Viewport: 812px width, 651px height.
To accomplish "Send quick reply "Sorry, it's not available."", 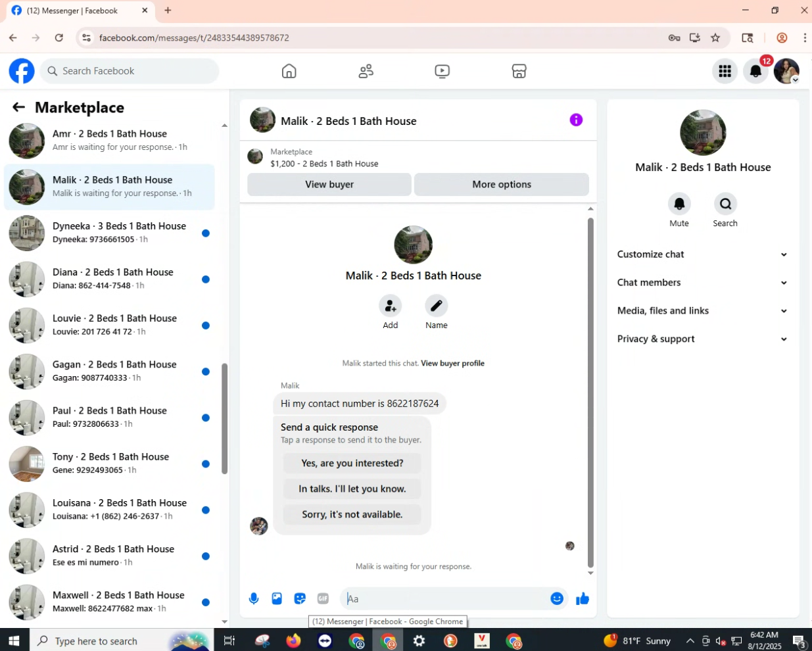I will tap(352, 515).
